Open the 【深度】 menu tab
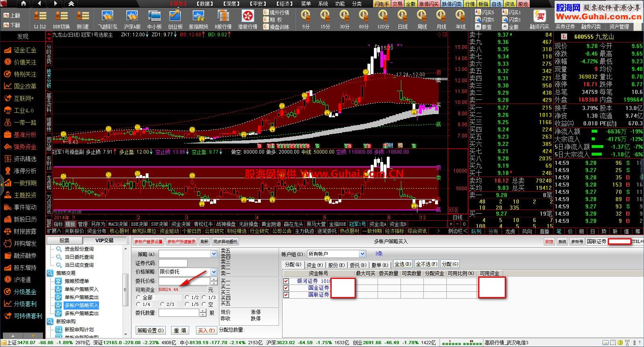 tap(231, 3)
